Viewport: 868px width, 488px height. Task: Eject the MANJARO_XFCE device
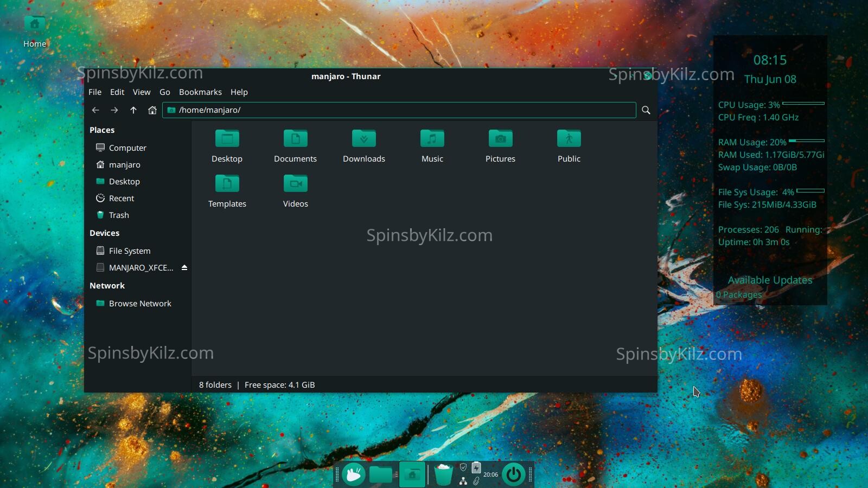pyautogui.click(x=184, y=268)
